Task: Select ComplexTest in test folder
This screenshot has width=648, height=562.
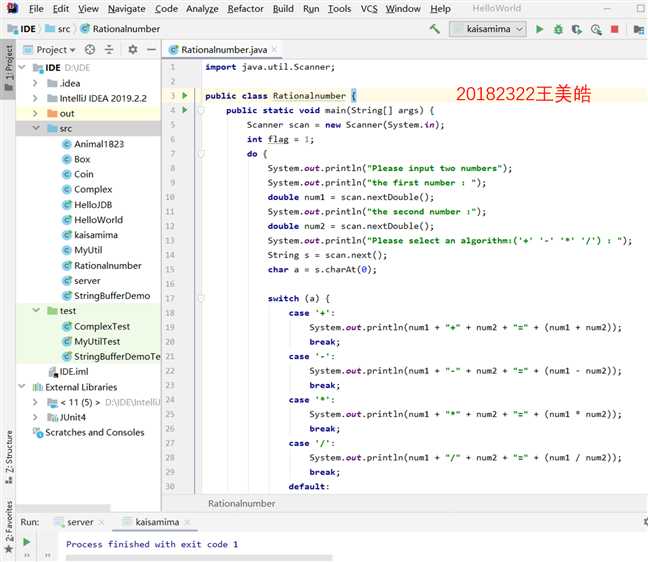Action: click(95, 326)
